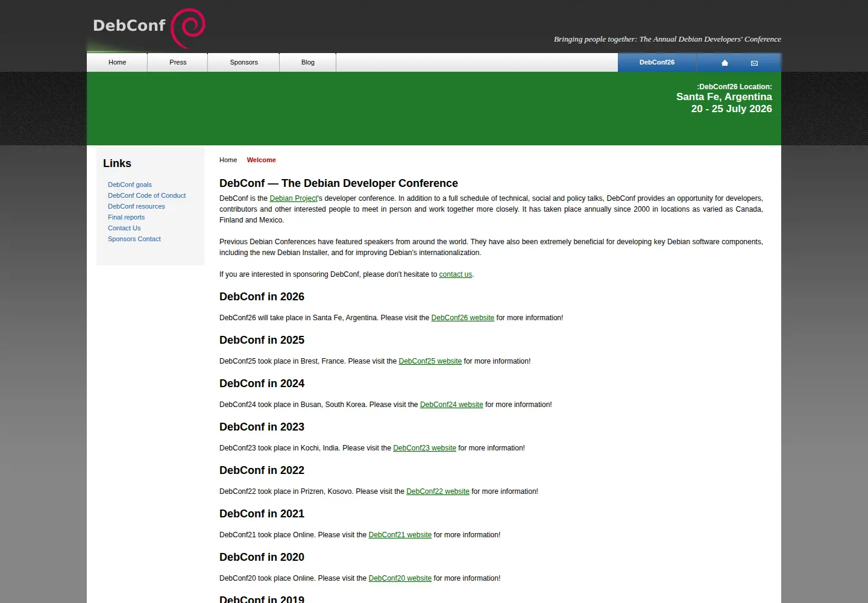This screenshot has height=603, width=868.
Task: Click the main Debian Developer Conference heading
Action: pyautogui.click(x=339, y=183)
